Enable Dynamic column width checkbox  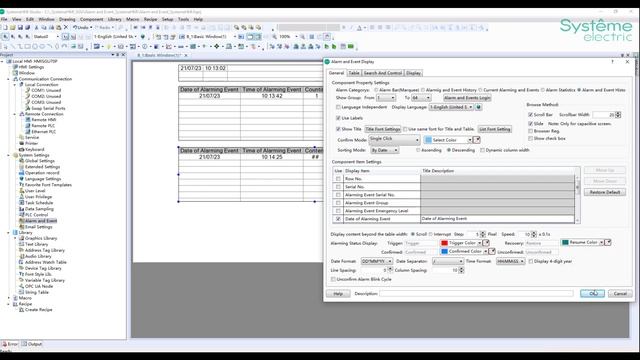click(482, 150)
